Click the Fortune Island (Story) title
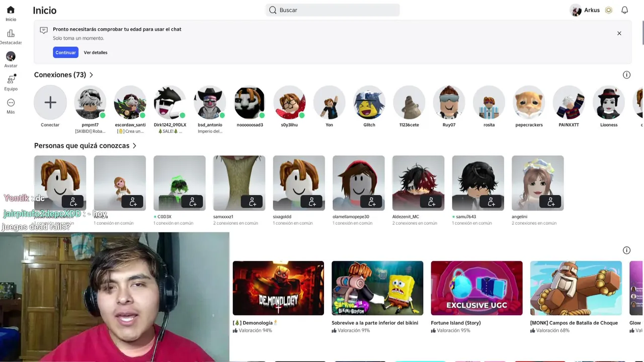The width and height of the screenshot is (644, 362). (x=456, y=323)
